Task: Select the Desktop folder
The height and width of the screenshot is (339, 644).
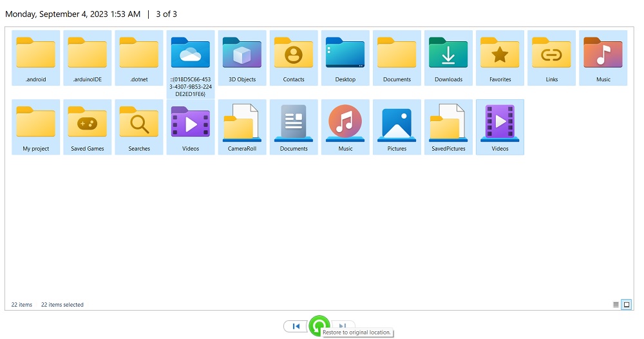Action: point(345,58)
